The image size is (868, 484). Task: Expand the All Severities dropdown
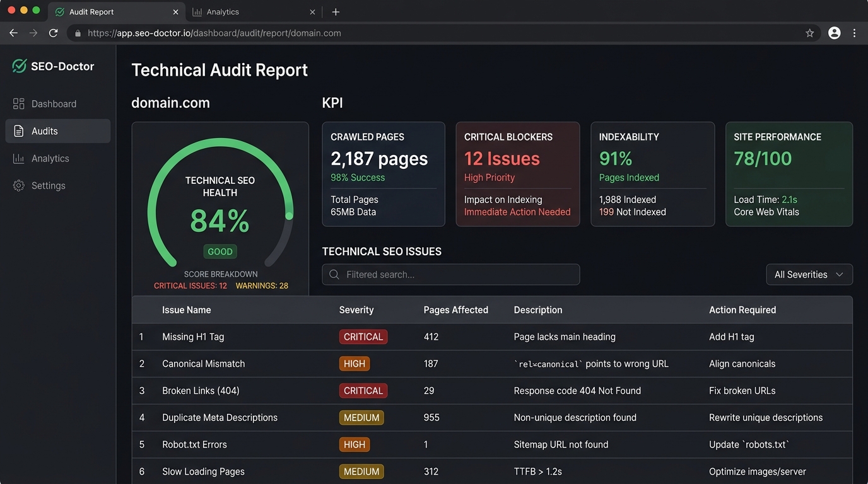click(809, 275)
